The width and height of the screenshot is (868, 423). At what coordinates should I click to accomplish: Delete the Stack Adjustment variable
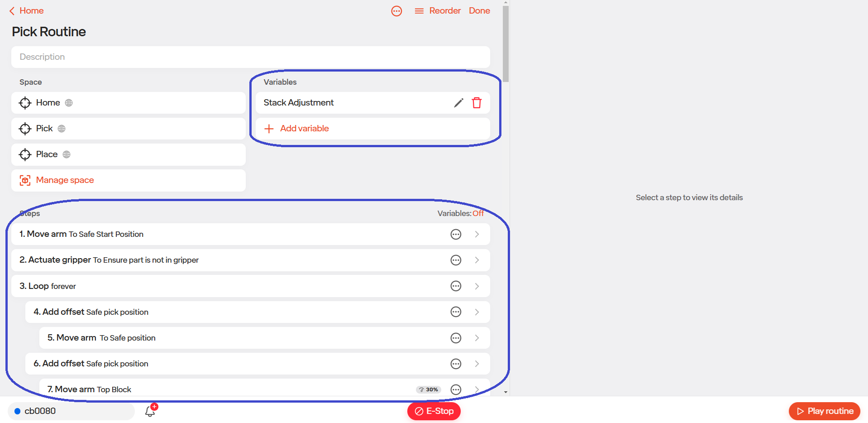477,103
